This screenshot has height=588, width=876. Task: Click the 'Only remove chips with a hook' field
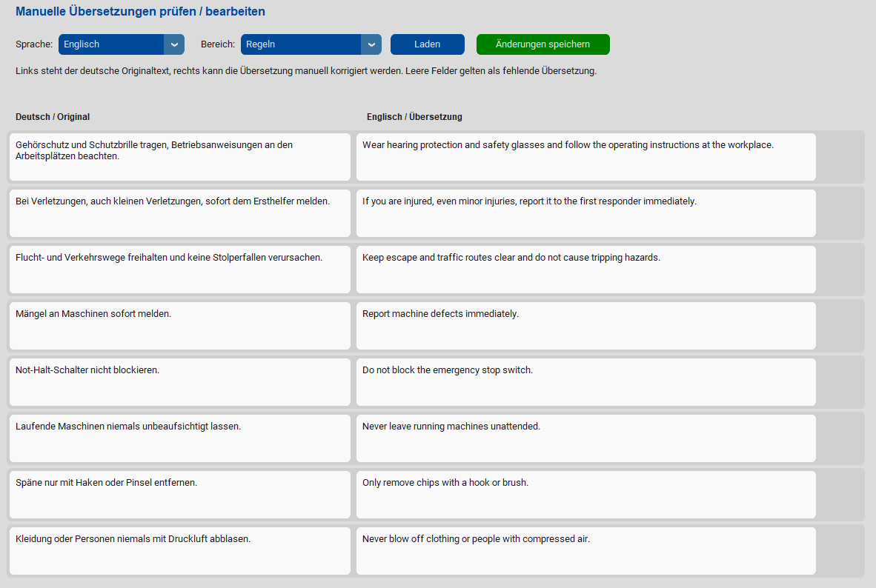585,495
